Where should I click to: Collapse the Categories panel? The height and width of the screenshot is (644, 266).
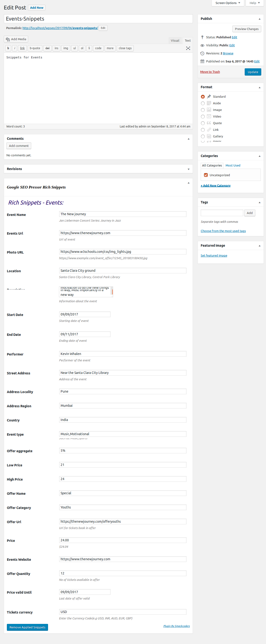click(260, 156)
